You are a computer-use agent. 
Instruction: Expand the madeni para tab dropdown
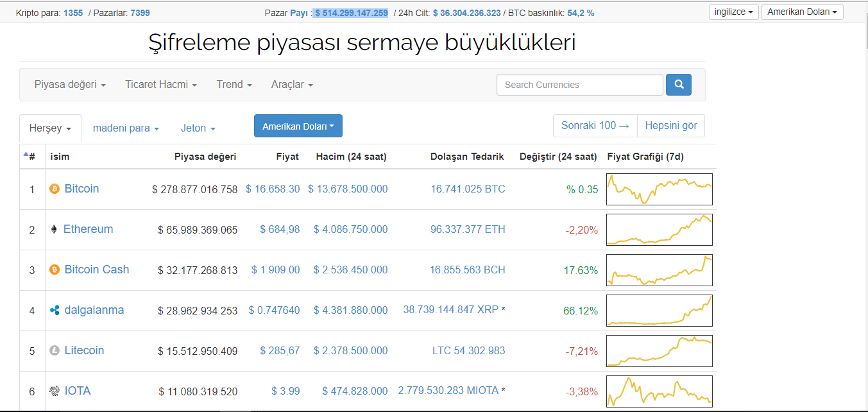(x=126, y=128)
